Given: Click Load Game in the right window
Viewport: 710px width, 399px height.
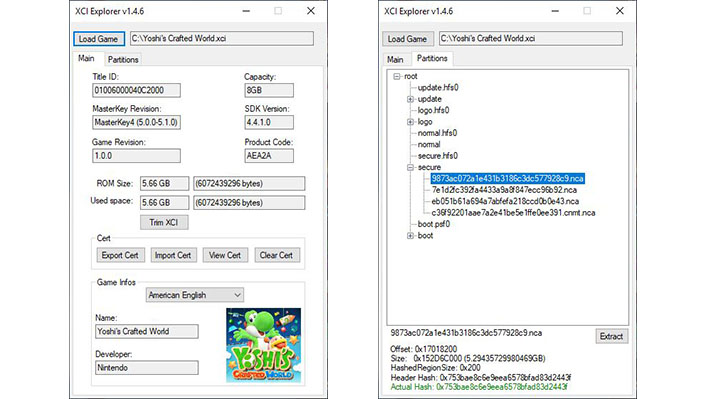Looking at the screenshot, I should [x=408, y=39].
